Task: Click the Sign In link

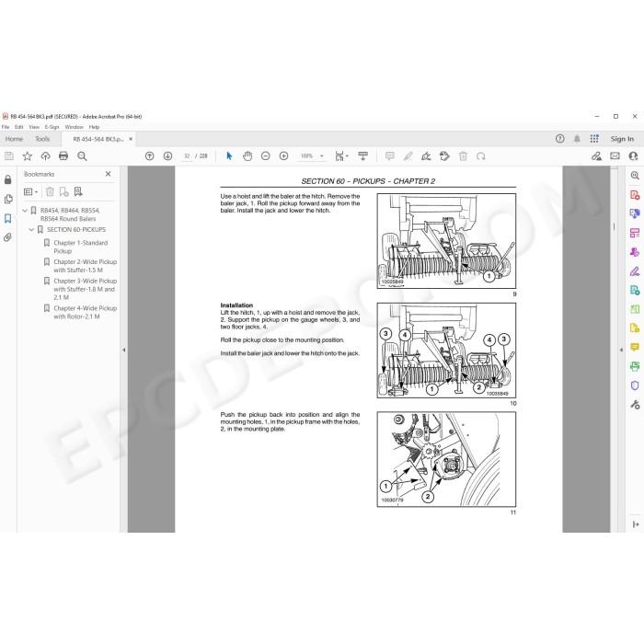Action: (622, 139)
